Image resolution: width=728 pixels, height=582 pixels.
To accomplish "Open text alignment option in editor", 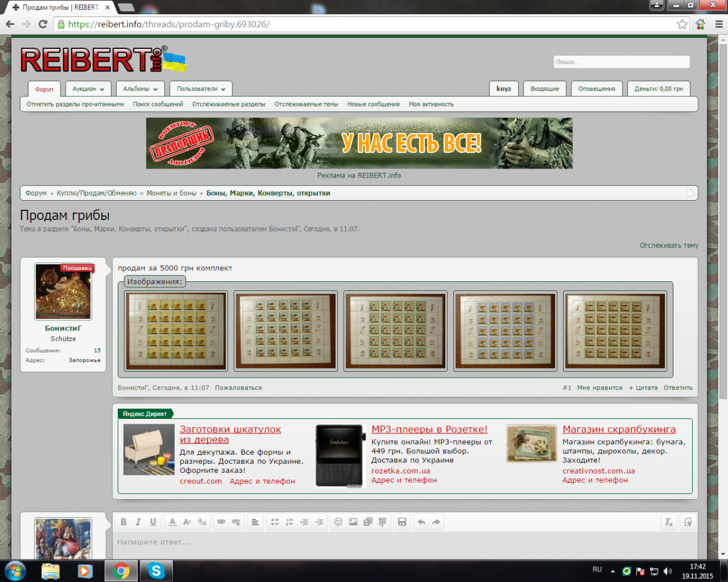I will click(x=255, y=522).
